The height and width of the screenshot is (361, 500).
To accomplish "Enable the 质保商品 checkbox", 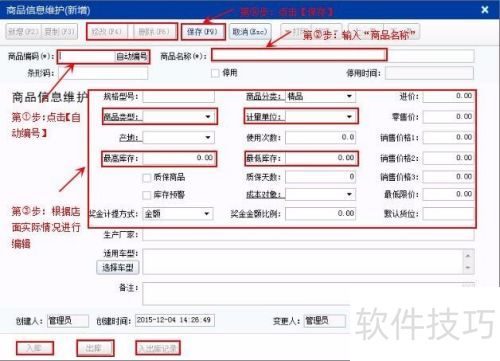I will click(146, 178).
